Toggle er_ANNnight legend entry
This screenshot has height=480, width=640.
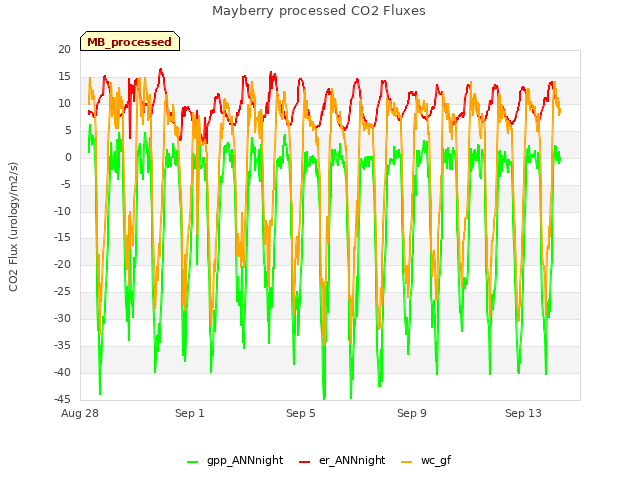point(342,460)
